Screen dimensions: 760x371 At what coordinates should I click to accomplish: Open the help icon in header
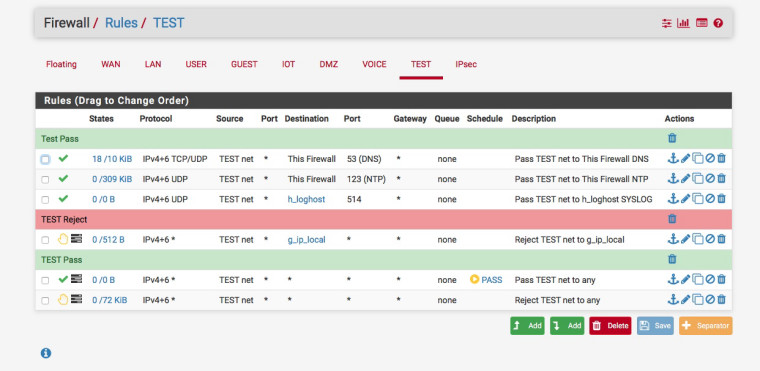(718, 23)
